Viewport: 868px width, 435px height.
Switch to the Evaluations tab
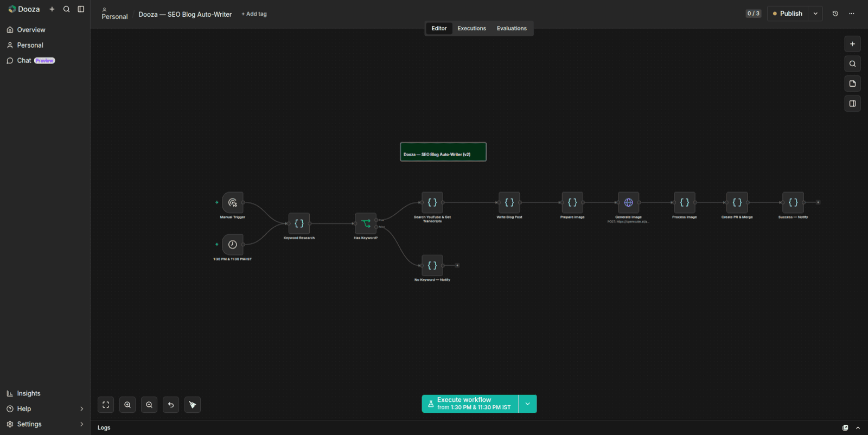point(512,28)
